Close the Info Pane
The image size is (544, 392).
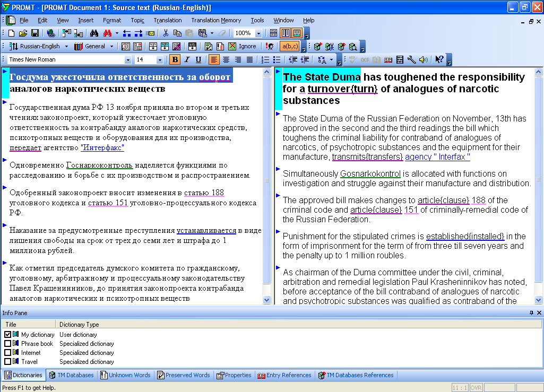(539, 313)
